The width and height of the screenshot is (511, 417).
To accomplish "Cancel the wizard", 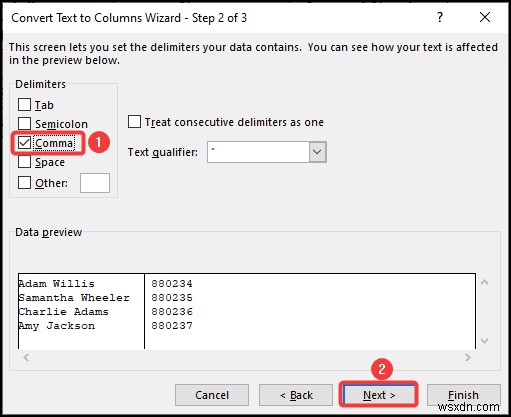I will click(212, 395).
